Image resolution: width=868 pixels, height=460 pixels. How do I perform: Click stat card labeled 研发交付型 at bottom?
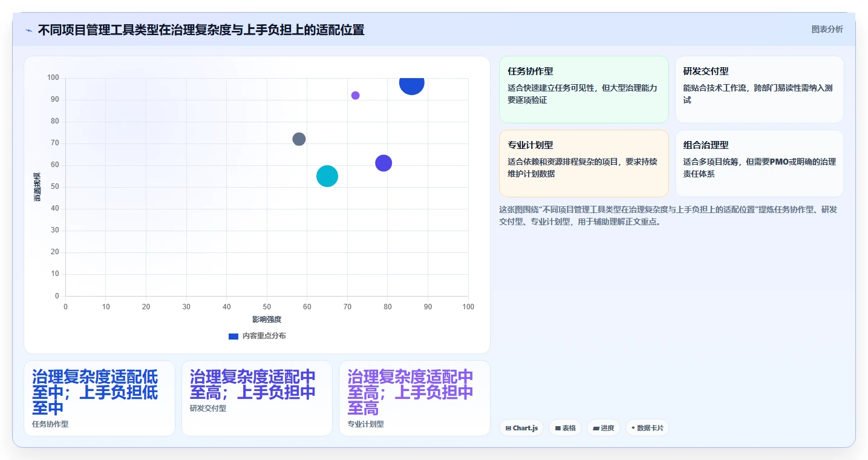coord(257,398)
